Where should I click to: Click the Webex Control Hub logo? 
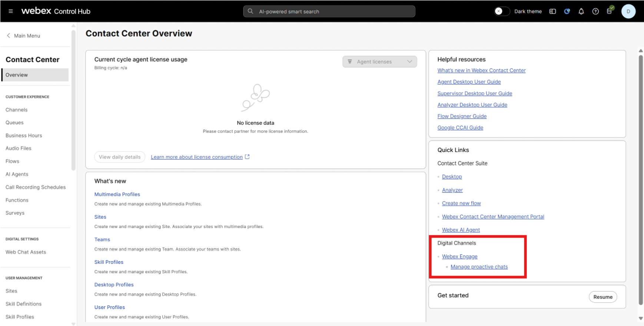pos(56,11)
